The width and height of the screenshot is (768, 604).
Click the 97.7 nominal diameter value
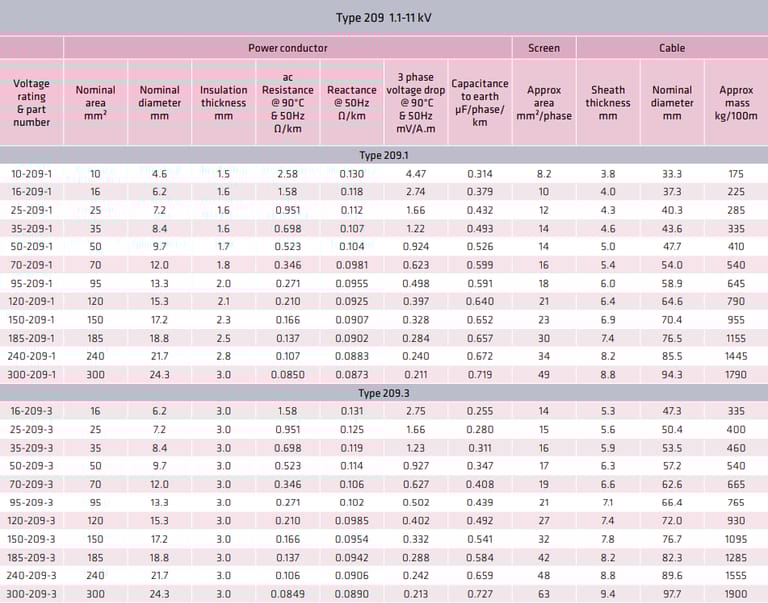point(672,593)
